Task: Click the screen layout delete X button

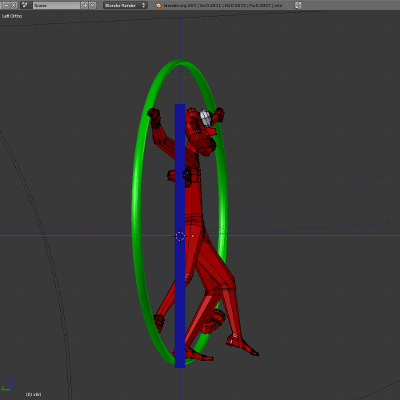Action: pyautogui.click(x=14, y=5)
